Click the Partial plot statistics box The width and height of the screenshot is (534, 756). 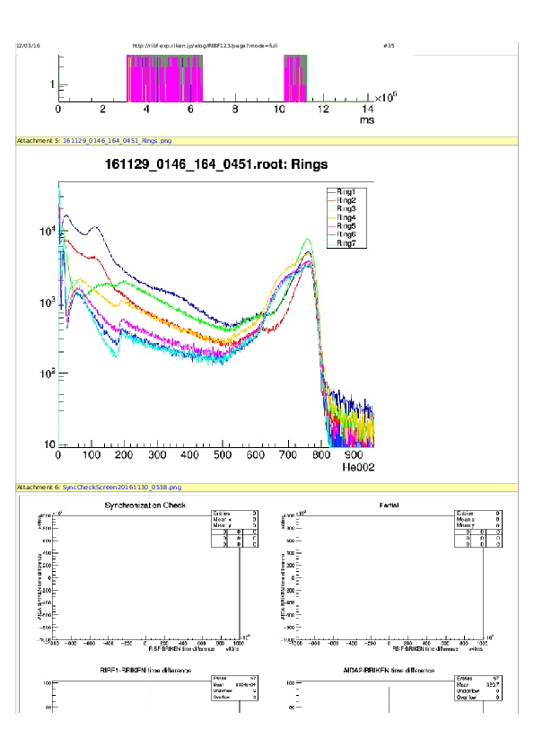(x=478, y=529)
